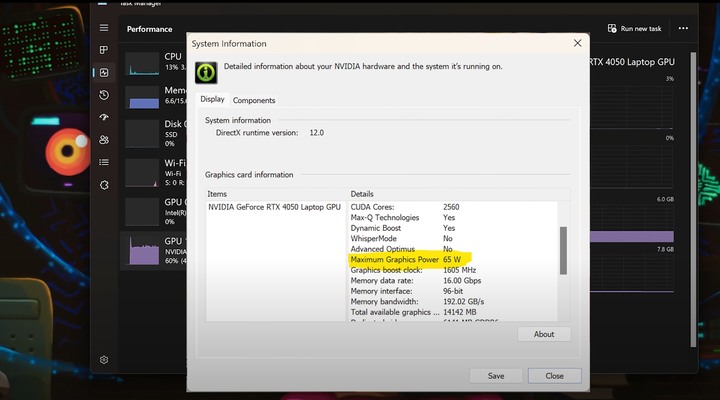720x400 pixels.
Task: Click the Close button in System Information
Action: (555, 376)
